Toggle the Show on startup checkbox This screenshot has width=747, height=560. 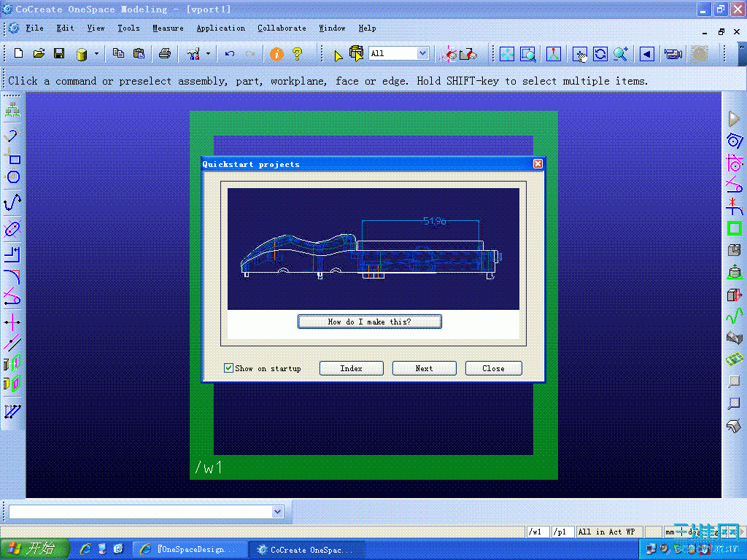(x=228, y=367)
